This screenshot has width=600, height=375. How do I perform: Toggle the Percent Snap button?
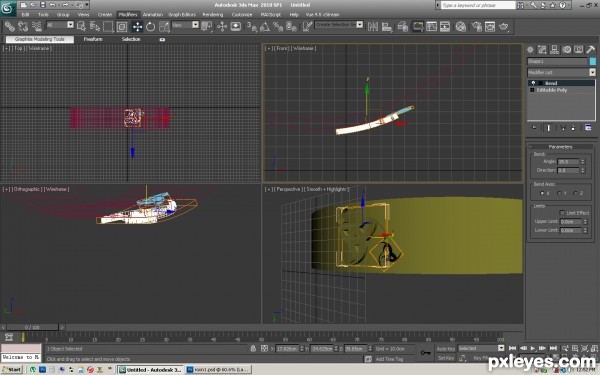click(x=278, y=26)
